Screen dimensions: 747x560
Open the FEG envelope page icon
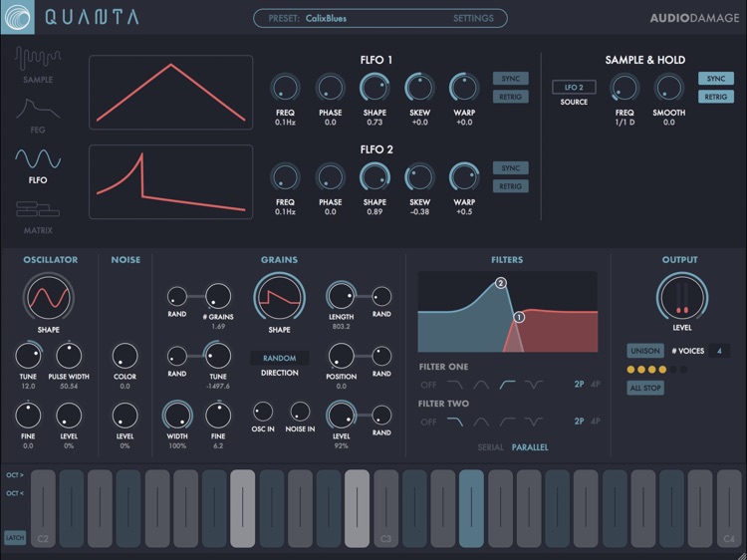(38, 109)
